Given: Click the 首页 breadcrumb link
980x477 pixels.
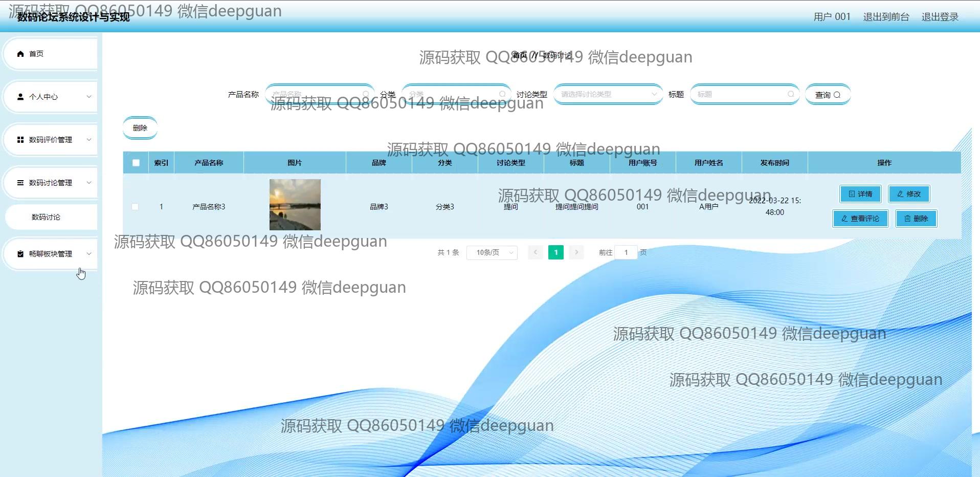Looking at the screenshot, I should pos(520,55).
